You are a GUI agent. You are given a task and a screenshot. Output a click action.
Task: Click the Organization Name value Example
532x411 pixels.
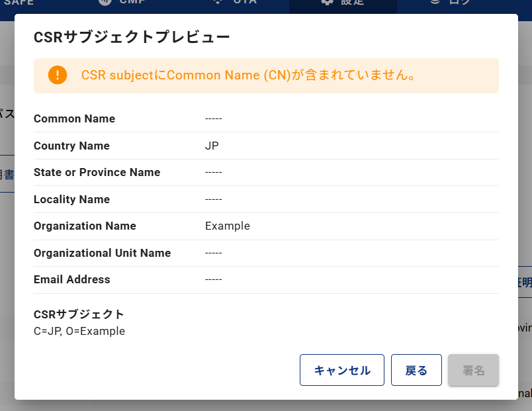tap(227, 226)
